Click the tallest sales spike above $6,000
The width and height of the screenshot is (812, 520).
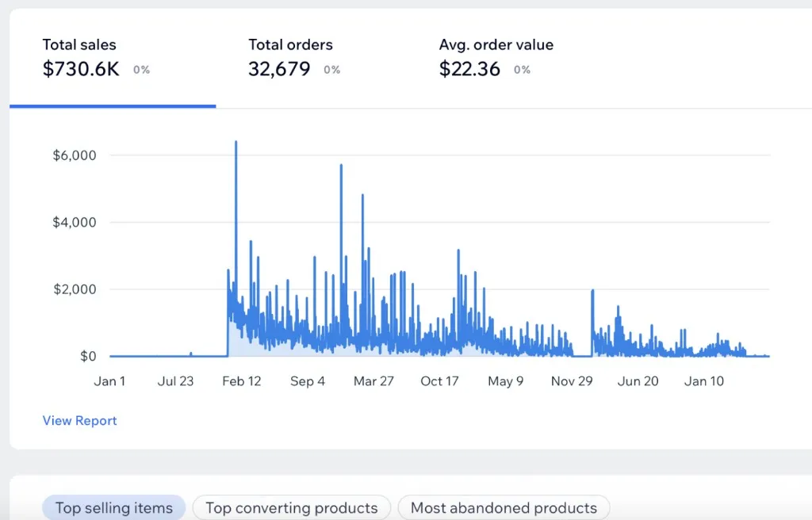[236, 144]
